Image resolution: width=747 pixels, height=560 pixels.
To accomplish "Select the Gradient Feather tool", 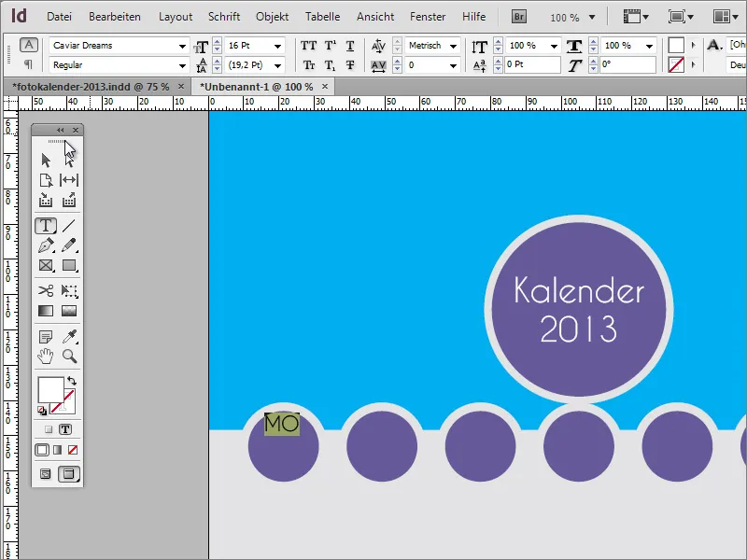I will pos(69,311).
